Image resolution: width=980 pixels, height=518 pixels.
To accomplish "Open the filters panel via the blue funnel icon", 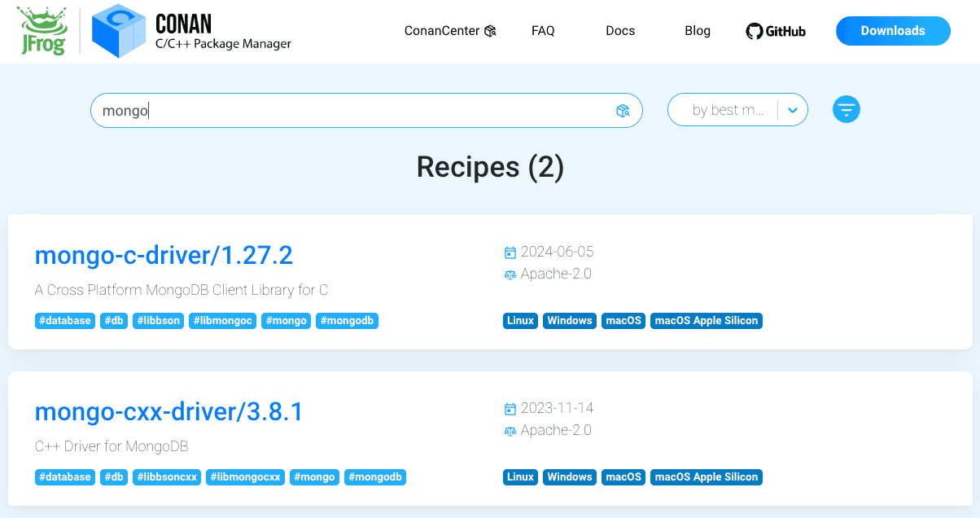I will [846, 108].
